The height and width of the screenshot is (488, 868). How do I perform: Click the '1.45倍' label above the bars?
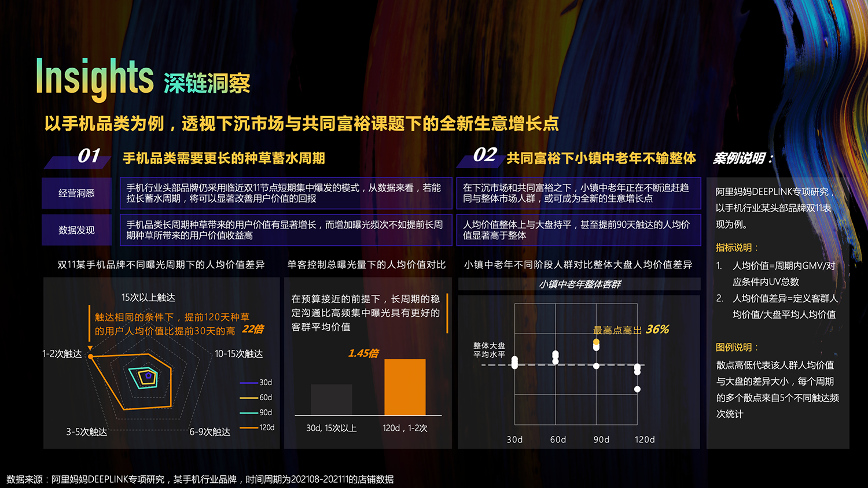(363, 353)
